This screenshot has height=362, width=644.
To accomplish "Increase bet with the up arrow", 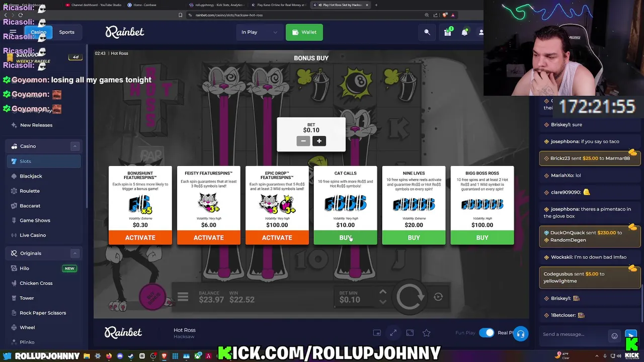I will coord(383,292).
